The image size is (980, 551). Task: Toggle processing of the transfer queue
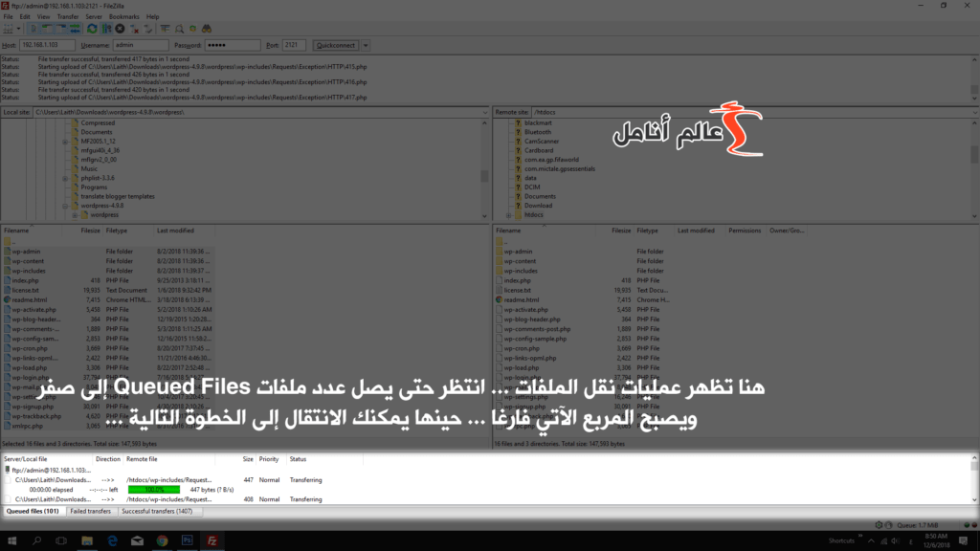point(106,29)
